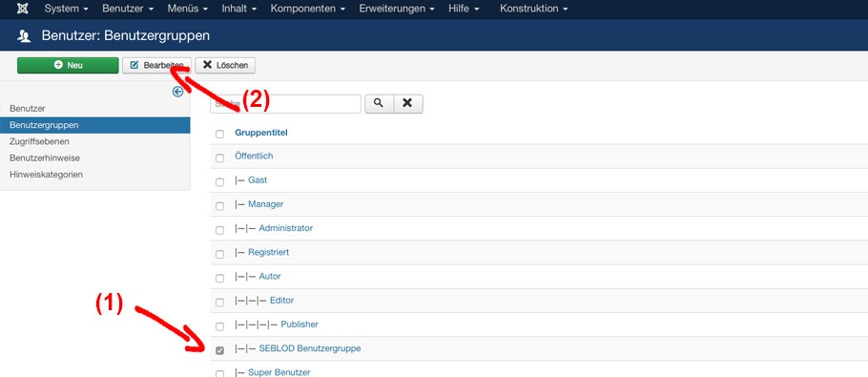The width and height of the screenshot is (868, 377).
Task: Open the Menüs dropdown menu
Action: pyautogui.click(x=187, y=9)
